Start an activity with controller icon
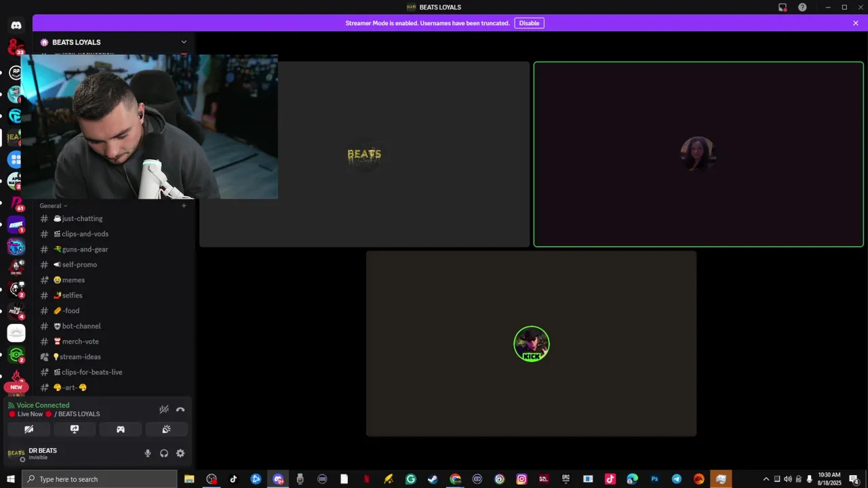 click(121, 429)
